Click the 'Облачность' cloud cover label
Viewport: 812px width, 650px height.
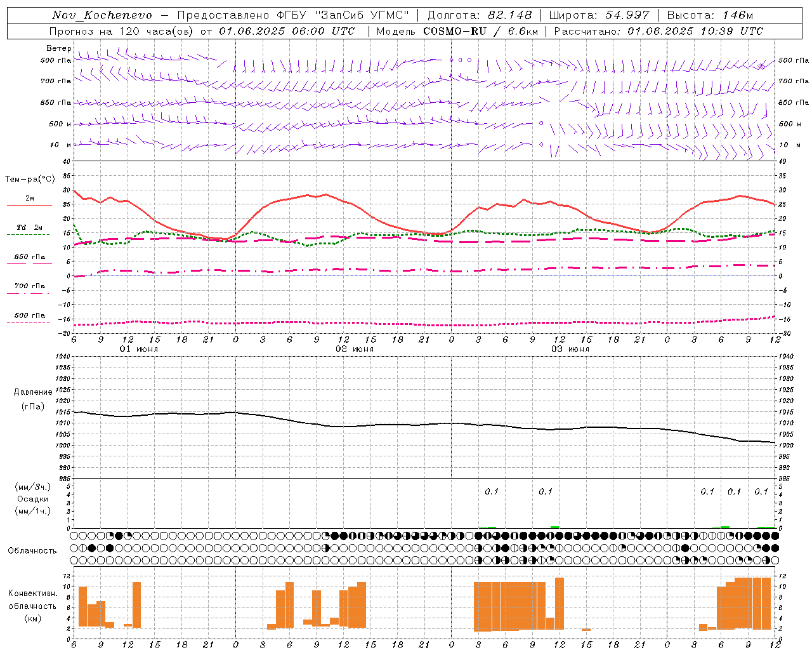coord(32,550)
